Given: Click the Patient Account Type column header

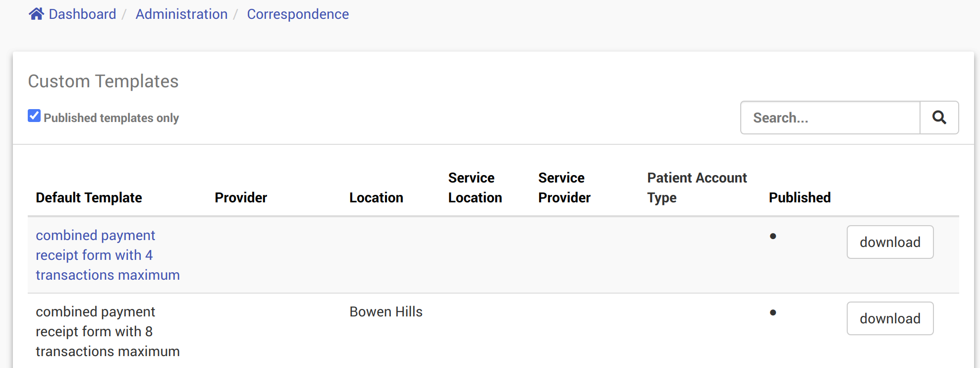Looking at the screenshot, I should (697, 187).
